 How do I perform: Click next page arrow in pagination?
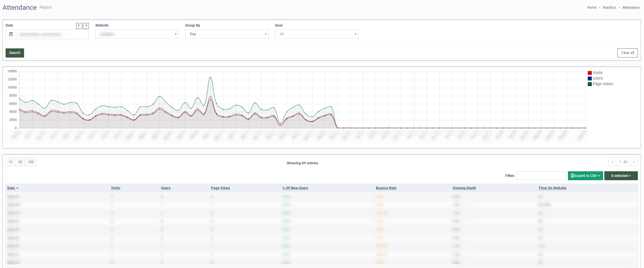(634, 162)
